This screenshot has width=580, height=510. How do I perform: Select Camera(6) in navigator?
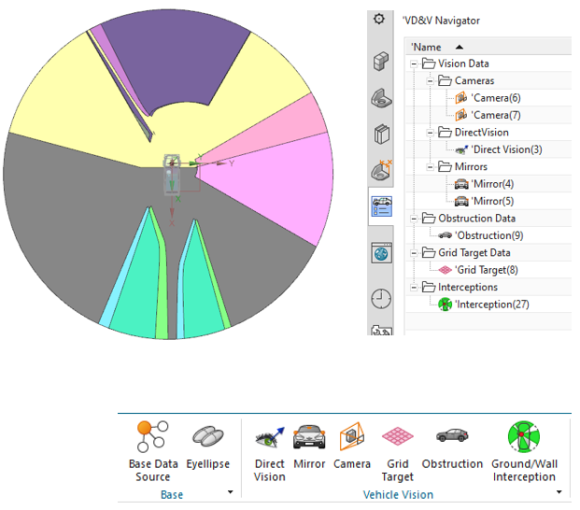(x=497, y=98)
